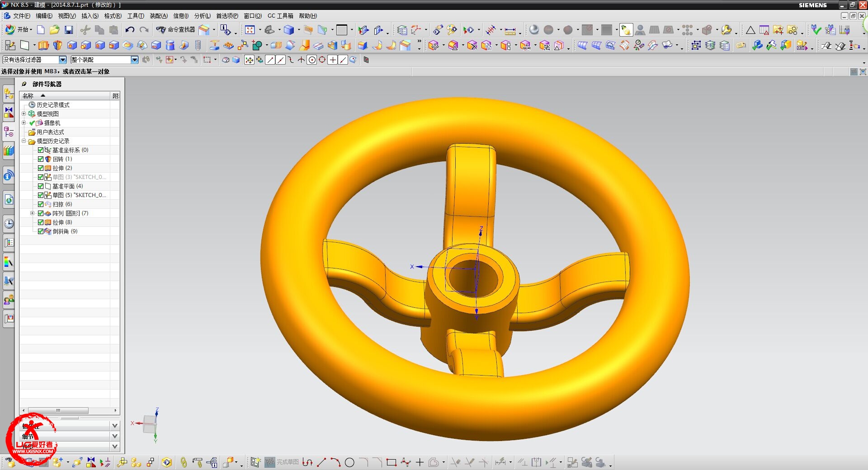Click the datum plane icon
Screen dimensions: 868x470
25,45
